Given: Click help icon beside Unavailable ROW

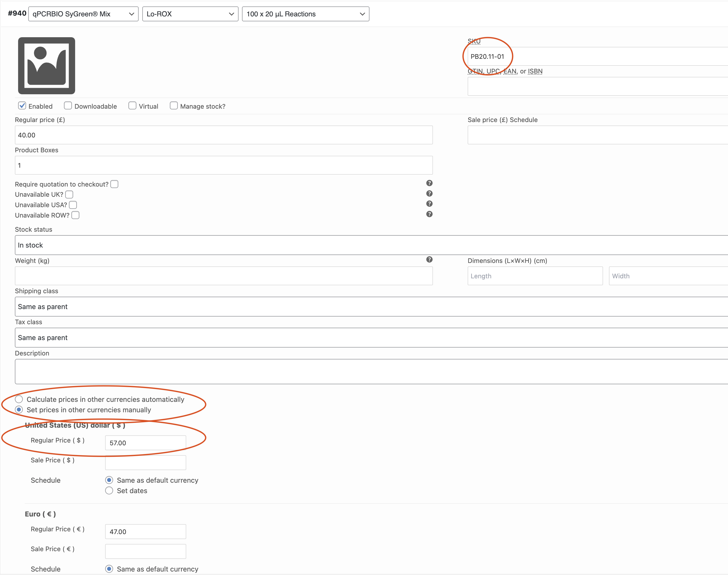Looking at the screenshot, I should 429,214.
